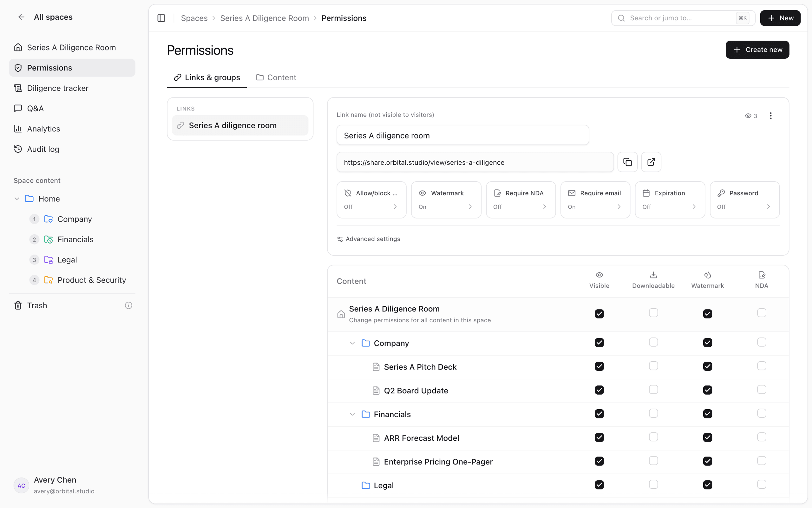This screenshot has width=812, height=508.
Task: Copy the share link URL
Action: coord(627,162)
